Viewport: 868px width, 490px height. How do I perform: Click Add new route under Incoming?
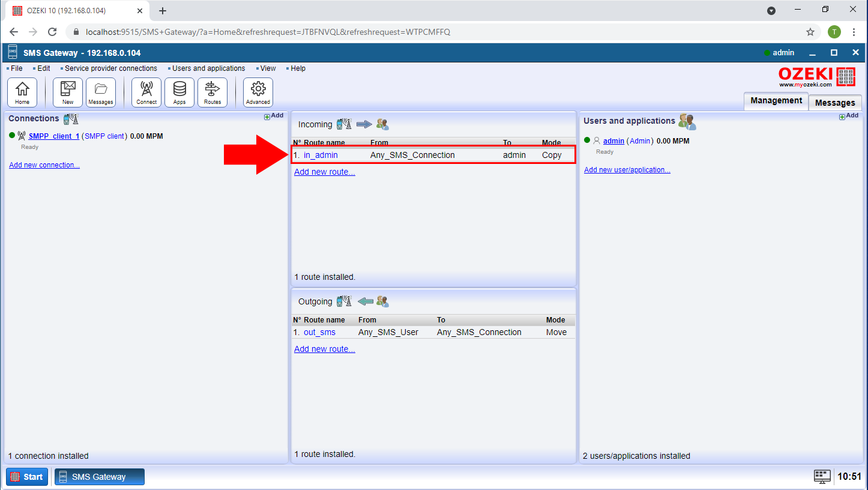coord(325,172)
